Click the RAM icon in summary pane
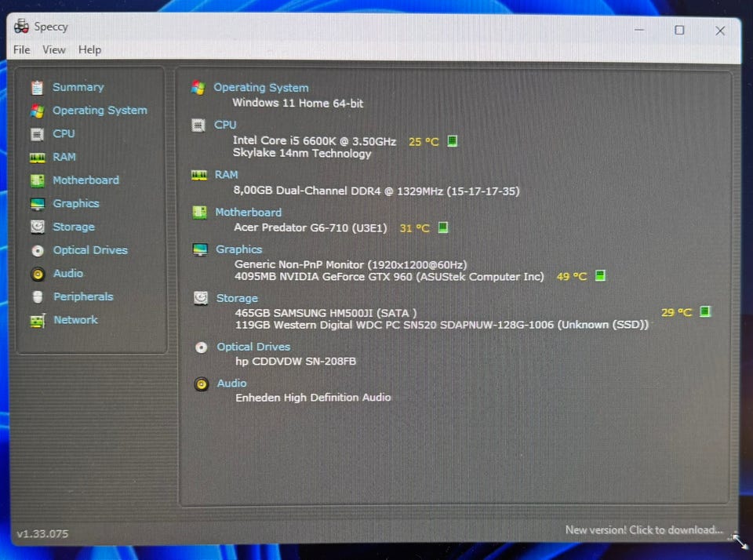Image resolution: width=753 pixels, height=560 pixels. tap(198, 175)
